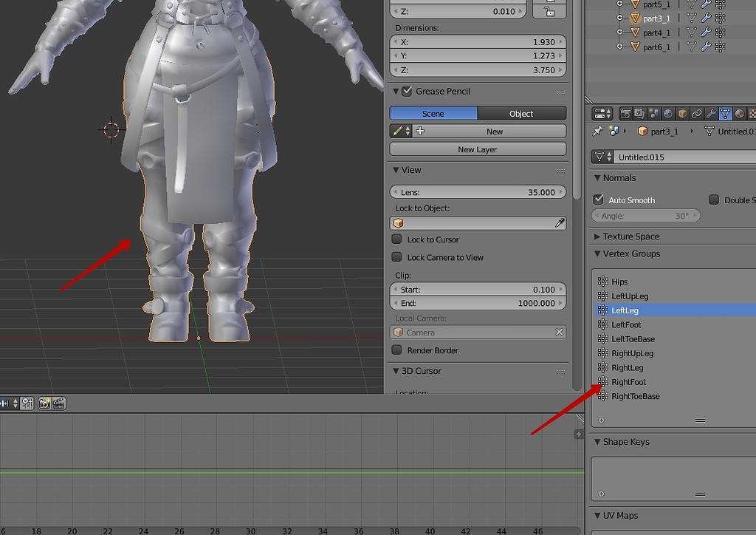Switch grease pencil source to Scene

click(433, 113)
